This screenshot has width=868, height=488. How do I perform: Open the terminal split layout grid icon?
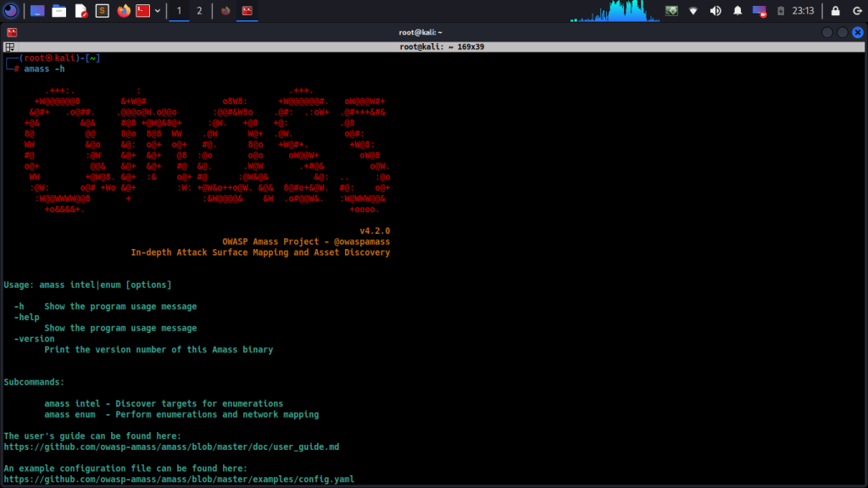[9, 47]
